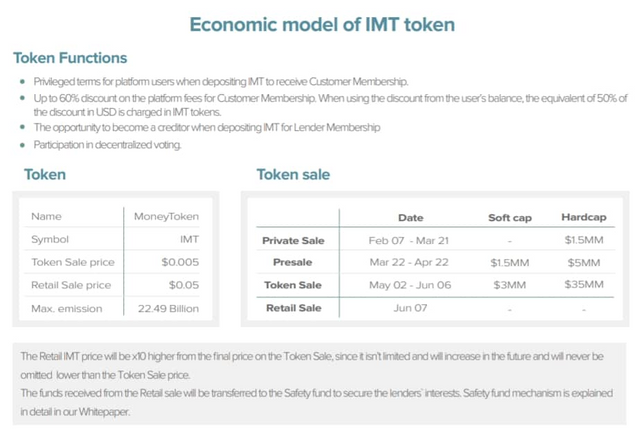The height and width of the screenshot is (435, 640).
Task: Select the 'May 02 - Jun 06' date cell
Action: pyautogui.click(x=410, y=285)
